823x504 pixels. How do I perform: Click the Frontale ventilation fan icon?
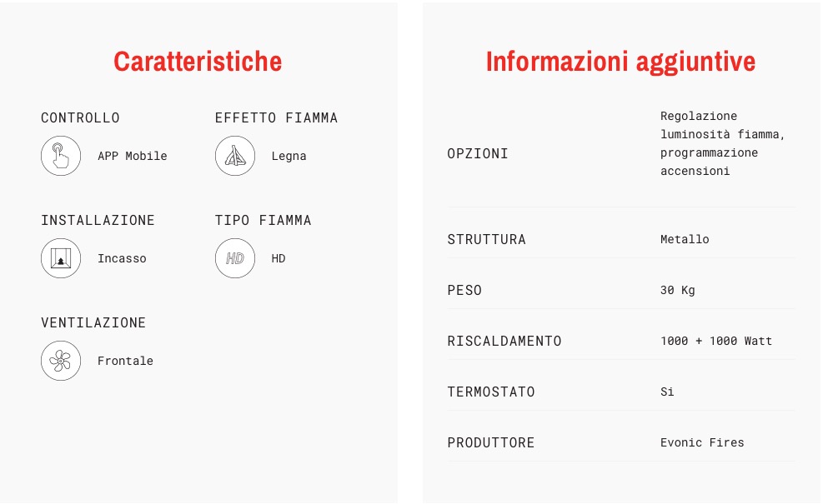click(x=61, y=361)
